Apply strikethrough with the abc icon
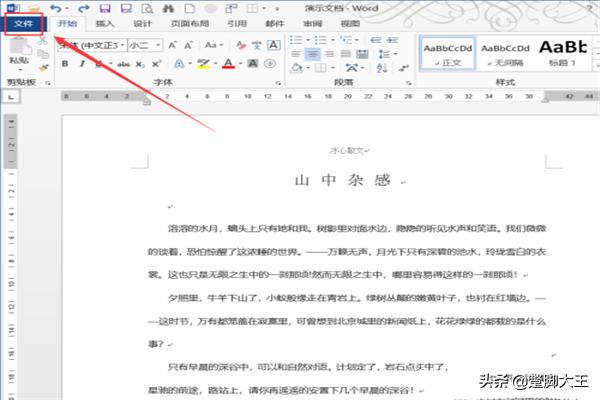Screen dimensions: 600x400 (123, 64)
